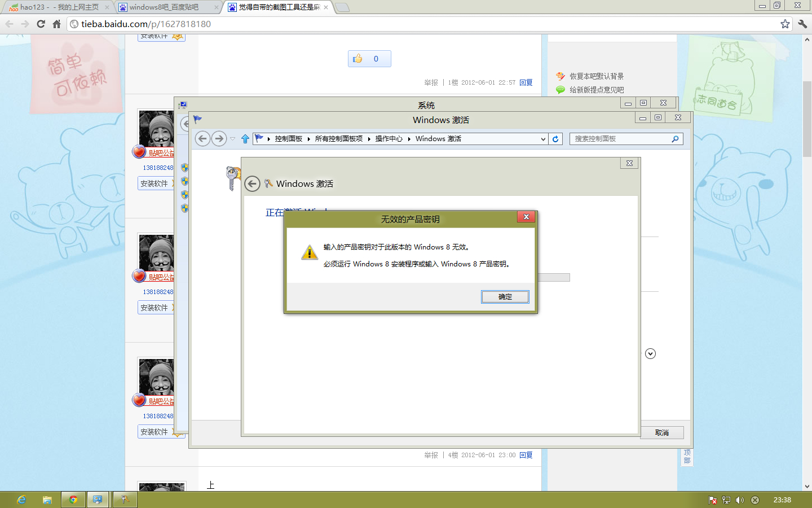Bookmark this page with the star icon
The height and width of the screenshot is (508, 812).
[785, 24]
